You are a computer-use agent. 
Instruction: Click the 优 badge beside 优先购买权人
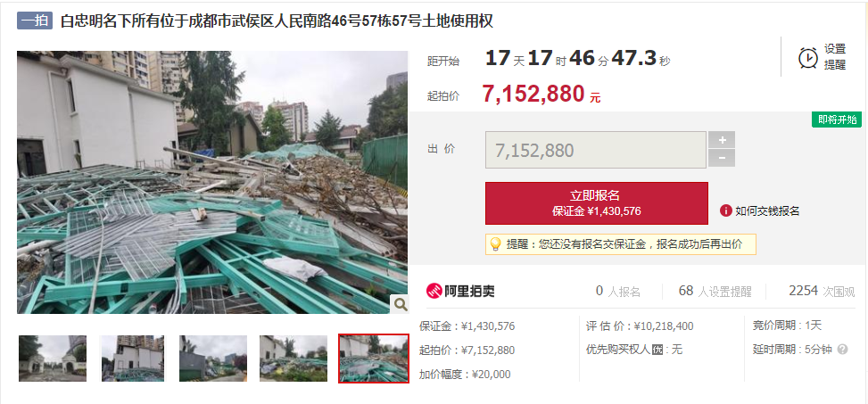pyautogui.click(x=657, y=350)
